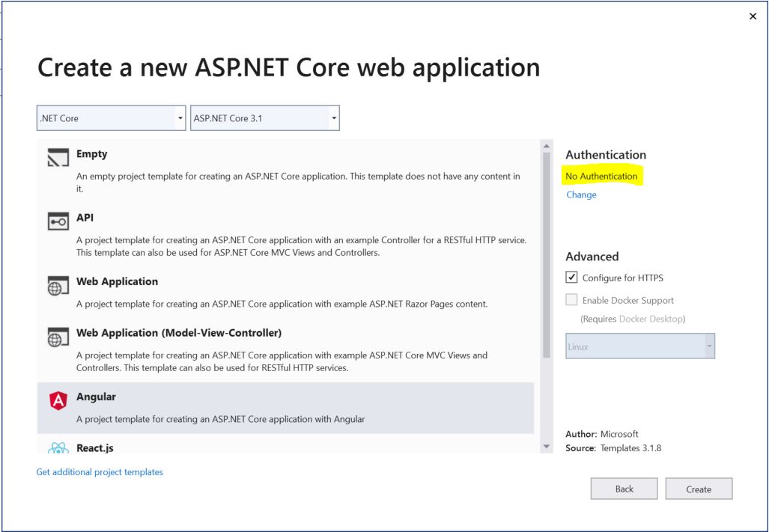This screenshot has height=532, width=769.
Task: Click the Change authentication link
Action: click(581, 195)
